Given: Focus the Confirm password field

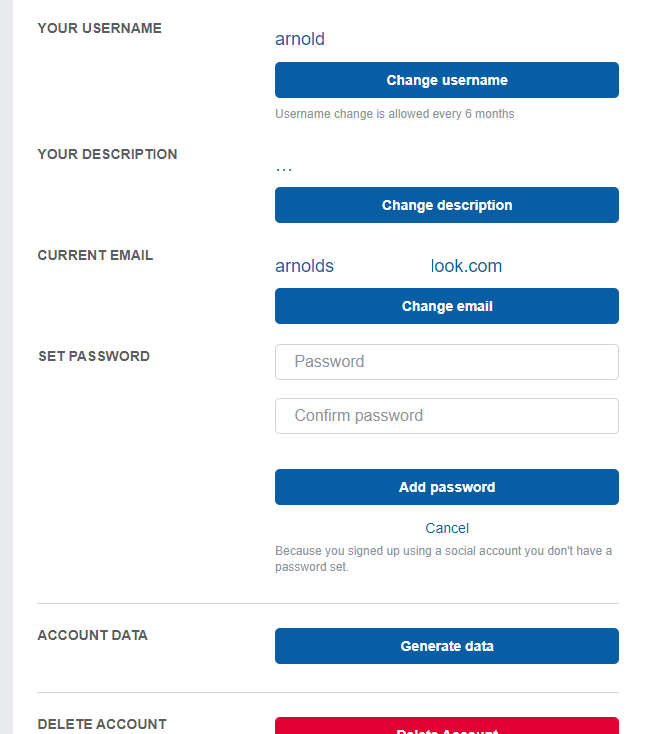Looking at the screenshot, I should (x=446, y=416).
